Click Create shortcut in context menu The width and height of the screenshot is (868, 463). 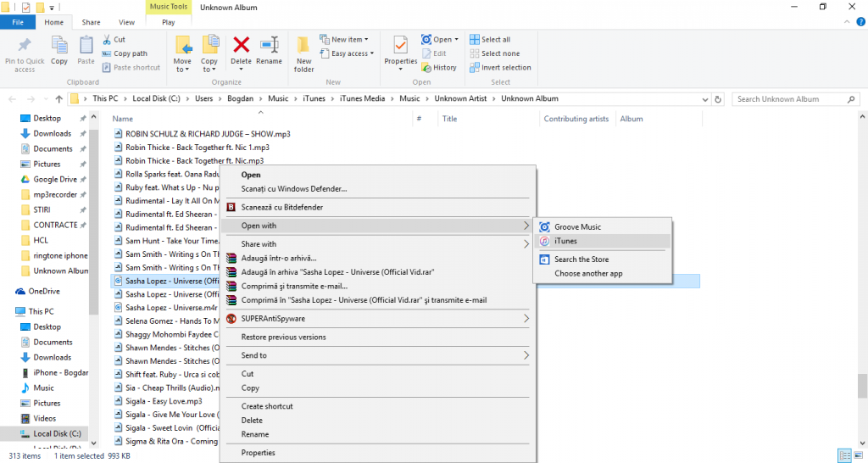point(377,406)
